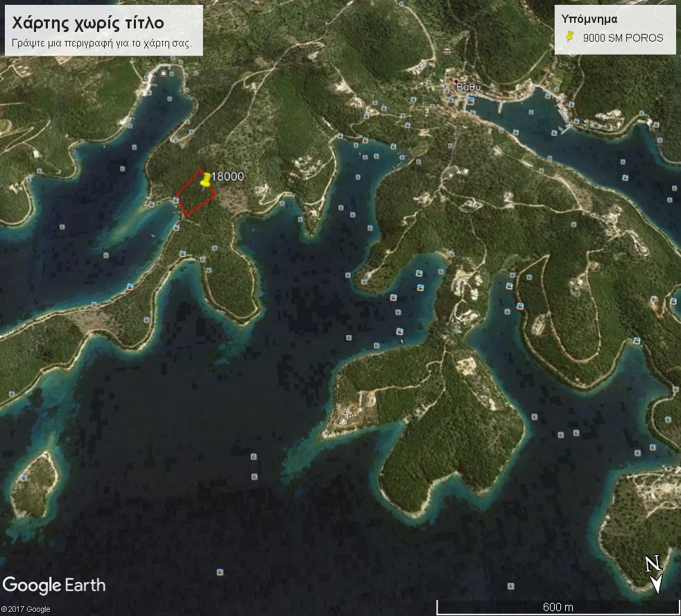Screen dimensions: 681x616
Task: Click the map description text 'Γράψτε μια περιγραφή'
Action: tap(102, 43)
